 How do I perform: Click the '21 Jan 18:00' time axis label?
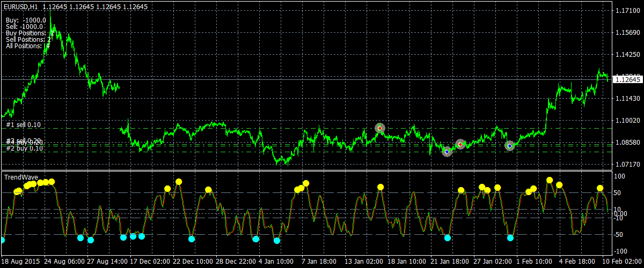point(450,262)
